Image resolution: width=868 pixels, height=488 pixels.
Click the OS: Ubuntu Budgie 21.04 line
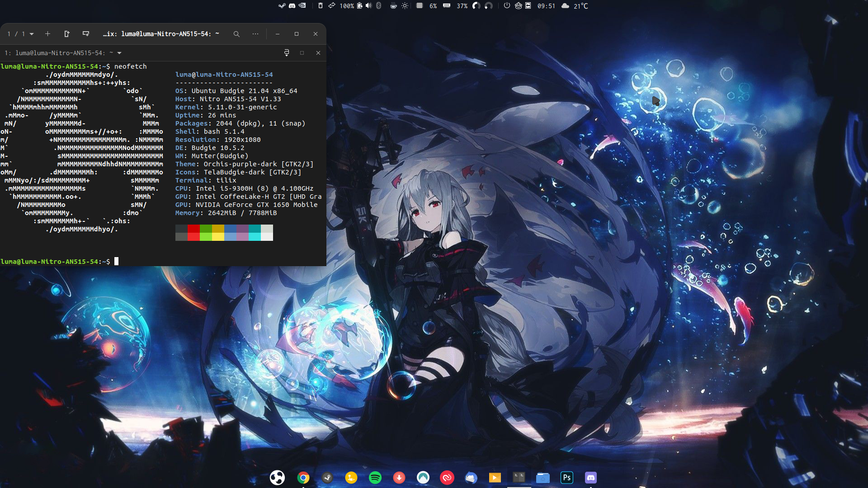click(236, 91)
